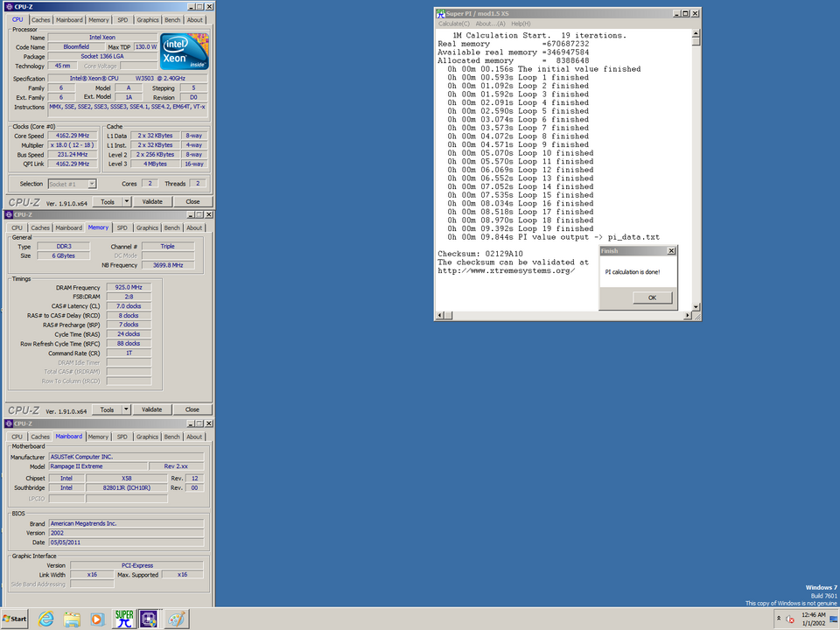Click the Super PI horizontal scrollbar left arrow
Screen dimensions: 840x630
[440, 316]
